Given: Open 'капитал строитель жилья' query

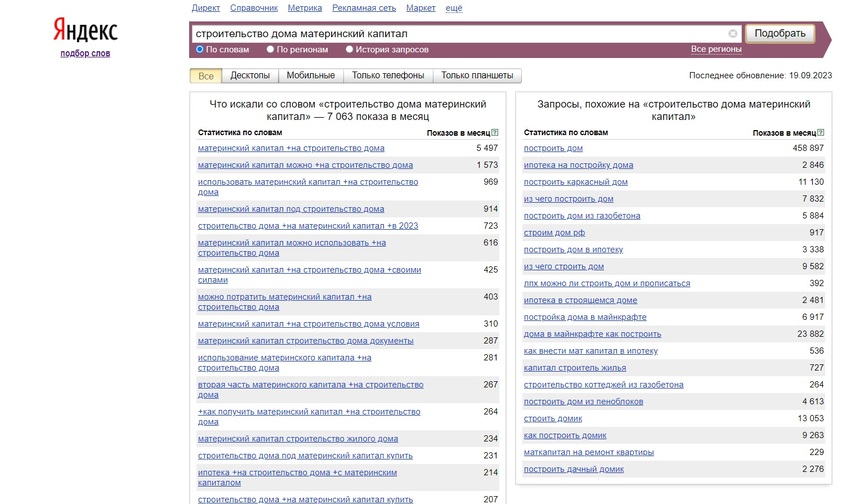Looking at the screenshot, I should [575, 367].
